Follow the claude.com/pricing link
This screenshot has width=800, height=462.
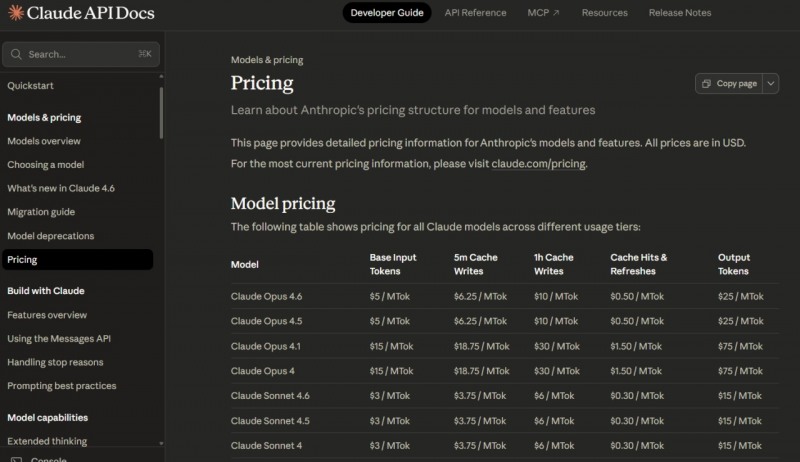538,163
